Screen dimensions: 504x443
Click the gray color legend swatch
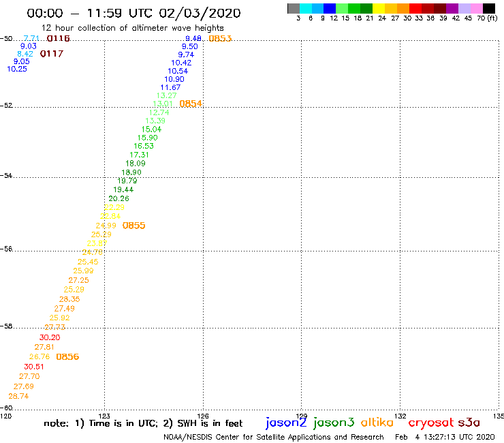(x=294, y=8)
